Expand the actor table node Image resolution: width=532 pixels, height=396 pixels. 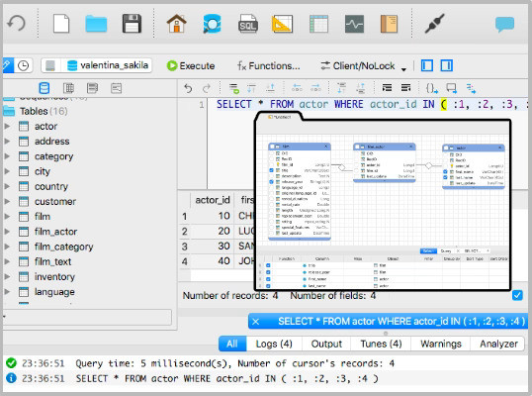coord(7,126)
